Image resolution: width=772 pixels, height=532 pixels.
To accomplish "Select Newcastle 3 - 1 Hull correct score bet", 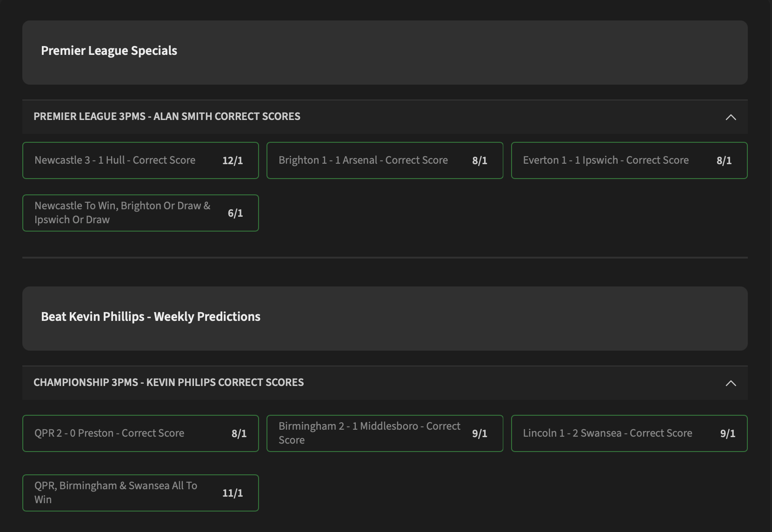I will pos(140,160).
